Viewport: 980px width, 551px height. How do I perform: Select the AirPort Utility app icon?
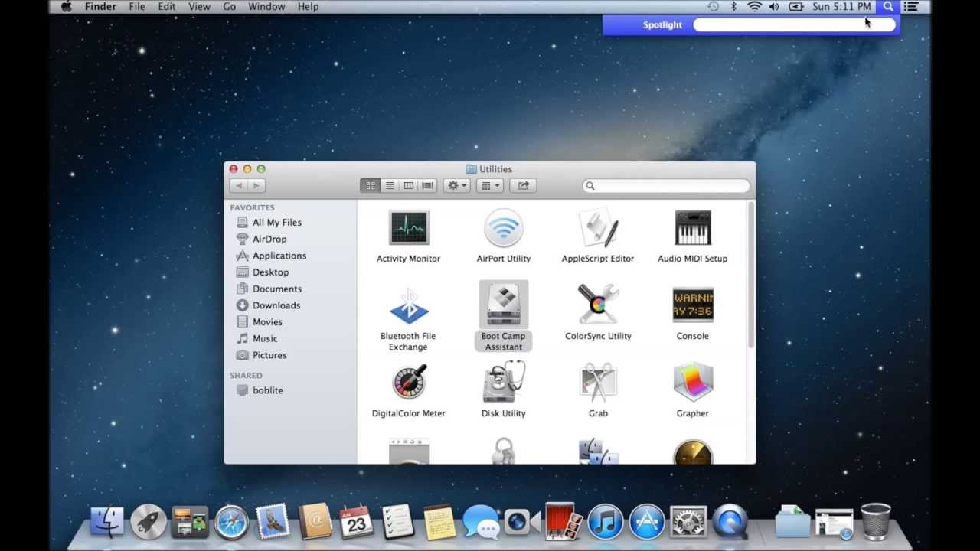(x=503, y=228)
